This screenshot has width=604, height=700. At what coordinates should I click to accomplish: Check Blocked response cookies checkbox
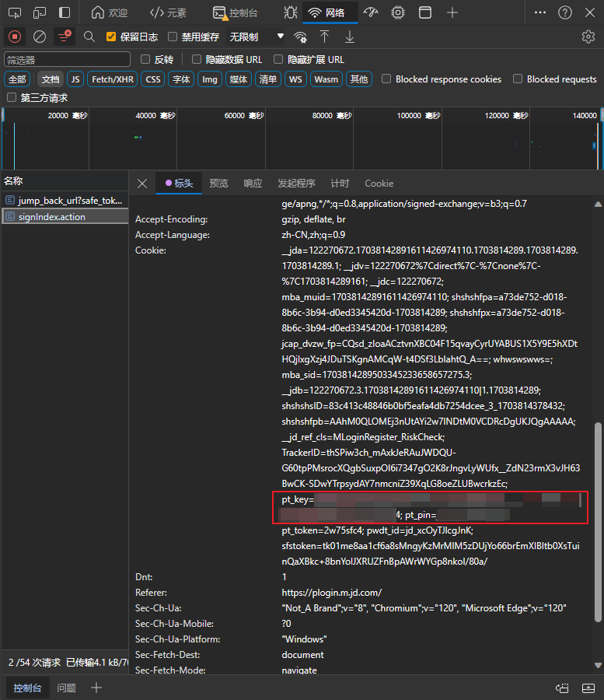pos(386,79)
